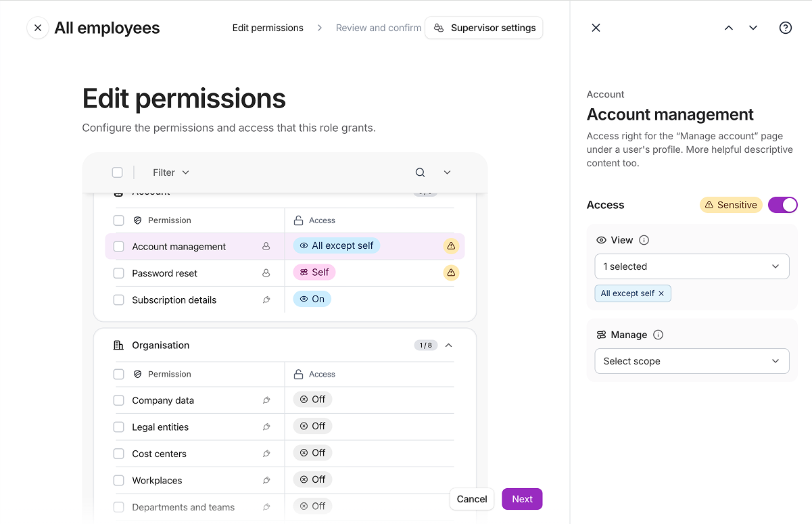Check the Account management checkbox
The image size is (812, 524).
pos(119,247)
